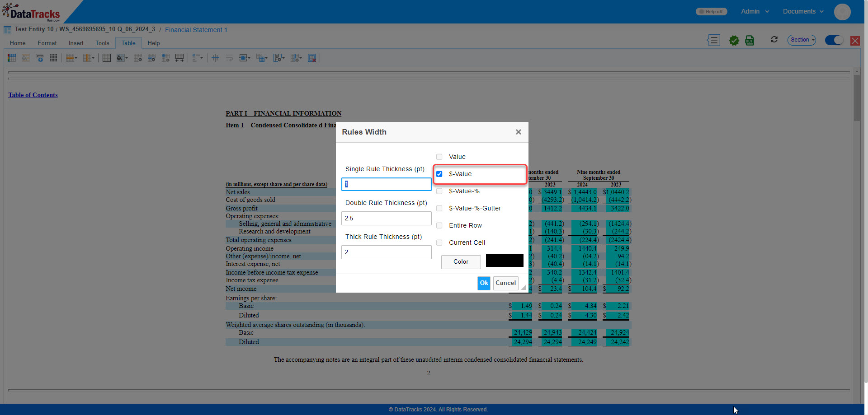The width and height of the screenshot is (868, 415).
Task: Close the Rules Width dialog with X
Action: pyautogui.click(x=519, y=132)
